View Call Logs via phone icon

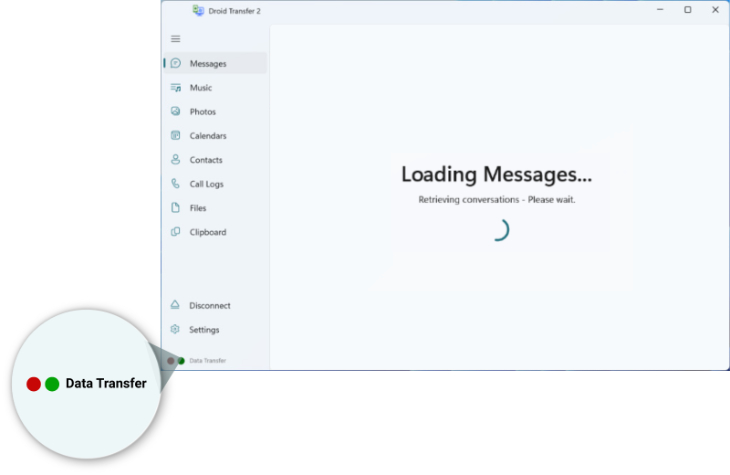(x=176, y=184)
